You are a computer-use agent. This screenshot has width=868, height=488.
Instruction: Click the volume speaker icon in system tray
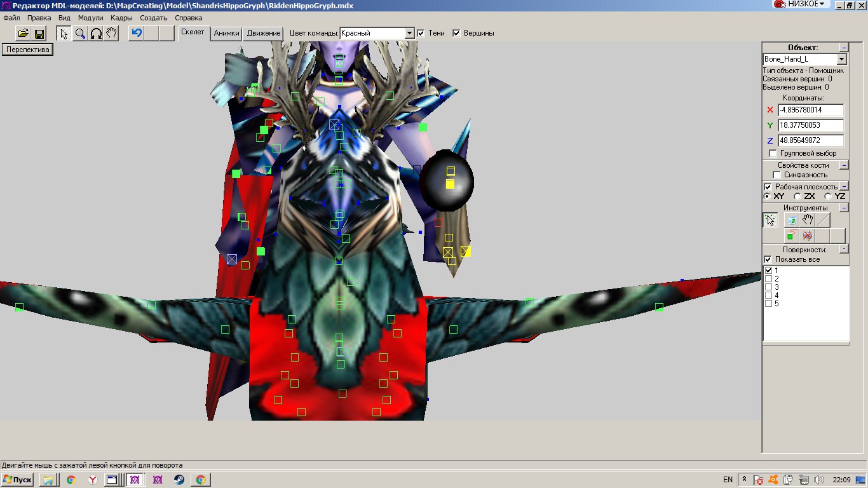coord(818,480)
